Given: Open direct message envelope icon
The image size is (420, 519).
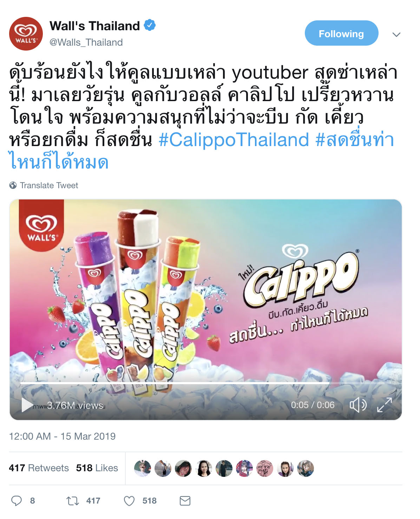Looking at the screenshot, I should click(185, 501).
